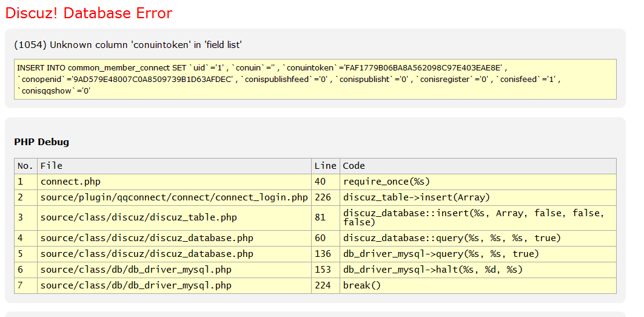Image resolution: width=644 pixels, height=317 pixels.
Task: Click row number 4 cell
Action: point(25,238)
